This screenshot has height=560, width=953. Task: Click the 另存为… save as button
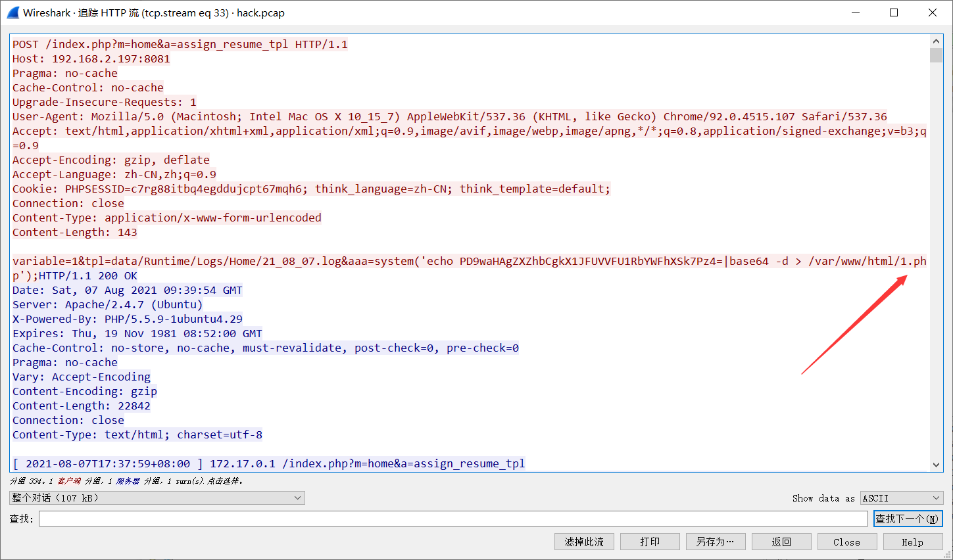[x=716, y=542]
